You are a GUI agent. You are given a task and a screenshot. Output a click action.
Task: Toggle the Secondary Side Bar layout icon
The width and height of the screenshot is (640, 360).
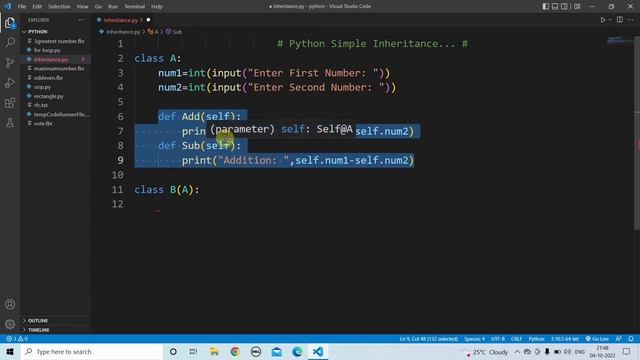564,7
